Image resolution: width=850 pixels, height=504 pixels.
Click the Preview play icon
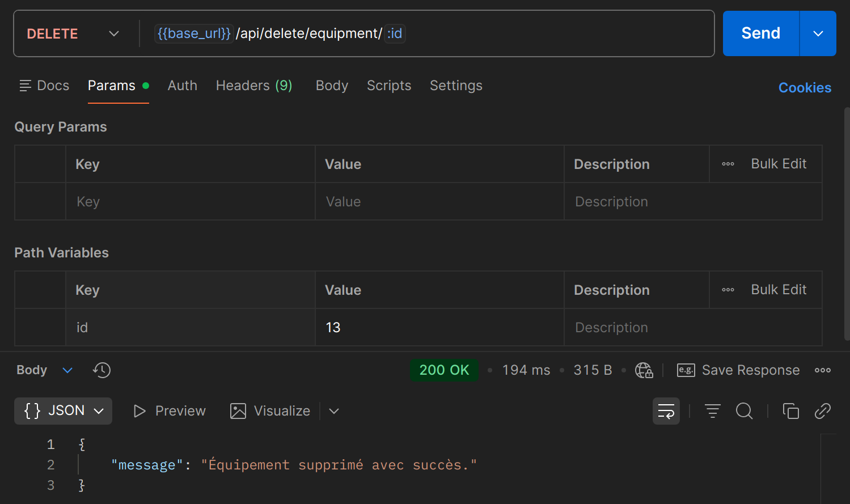(139, 411)
